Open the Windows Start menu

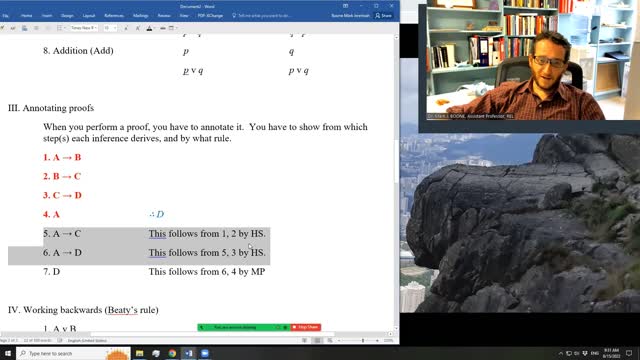(8, 353)
